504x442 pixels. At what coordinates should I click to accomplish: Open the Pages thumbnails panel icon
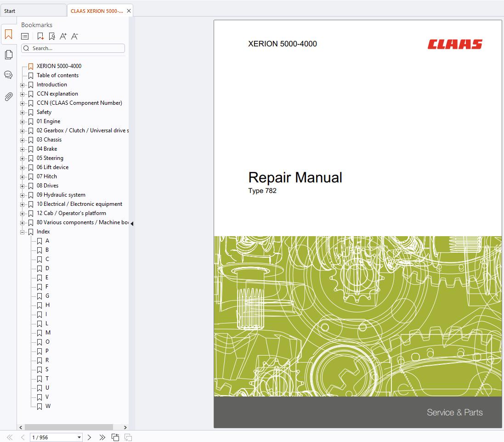pos(8,55)
